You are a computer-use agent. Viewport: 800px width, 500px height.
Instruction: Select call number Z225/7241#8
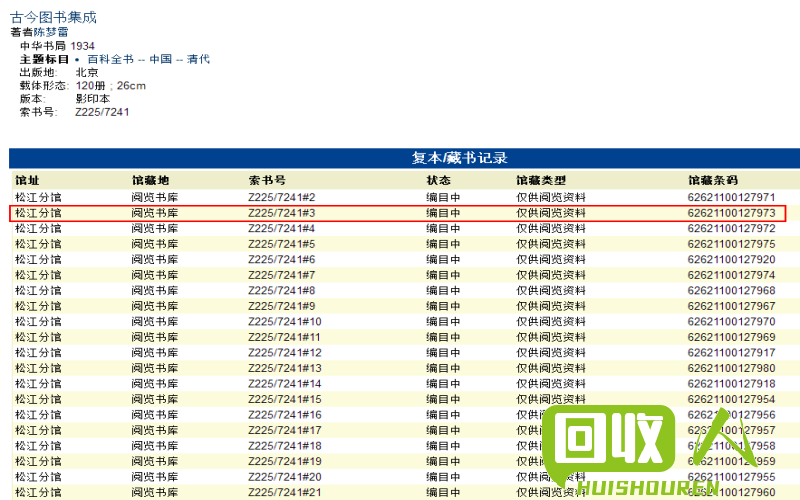point(282,290)
